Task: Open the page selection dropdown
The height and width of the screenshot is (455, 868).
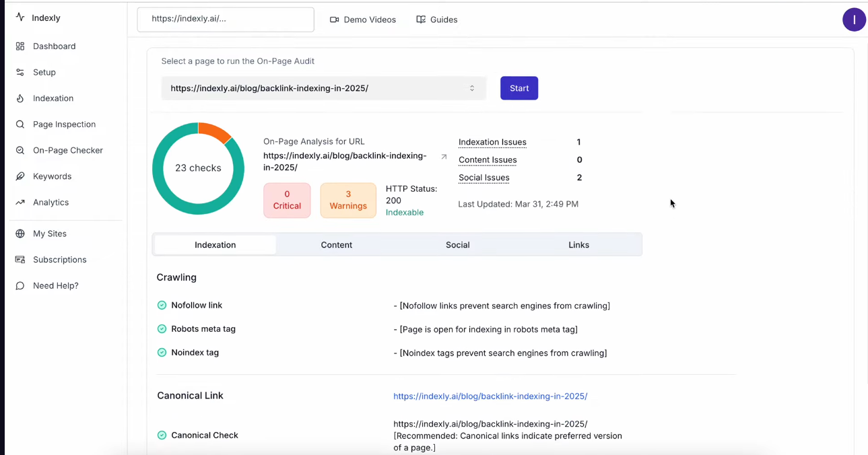Action: tap(323, 87)
